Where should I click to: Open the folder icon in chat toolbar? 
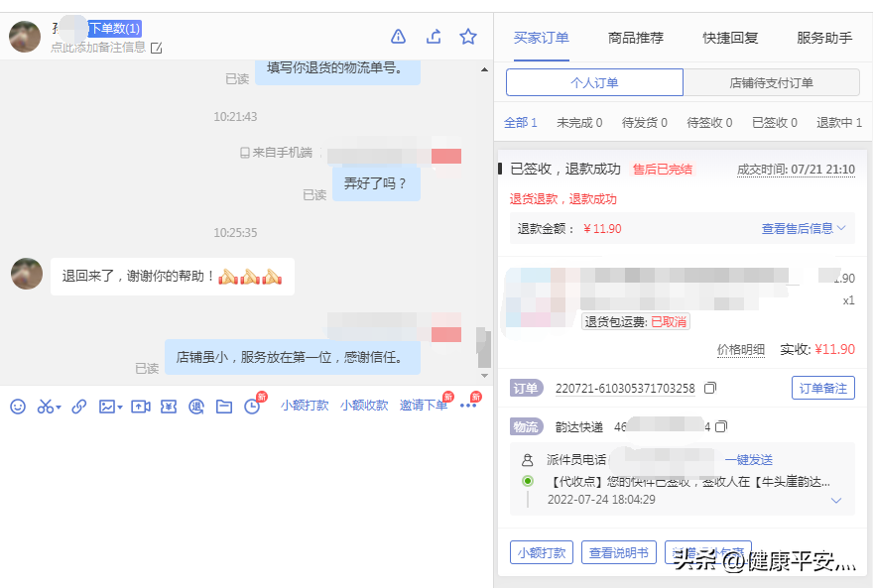222,406
